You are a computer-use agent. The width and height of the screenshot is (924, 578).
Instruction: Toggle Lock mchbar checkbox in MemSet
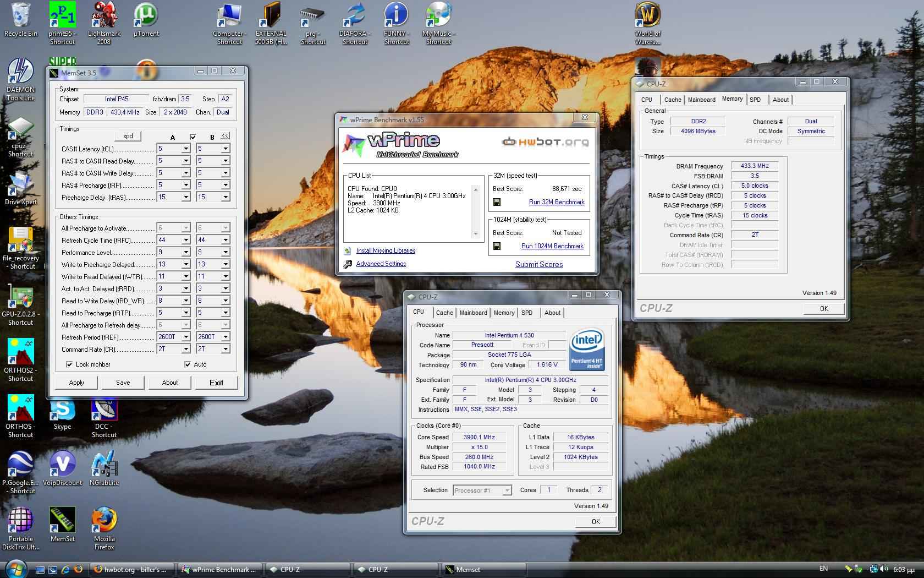[x=69, y=364]
